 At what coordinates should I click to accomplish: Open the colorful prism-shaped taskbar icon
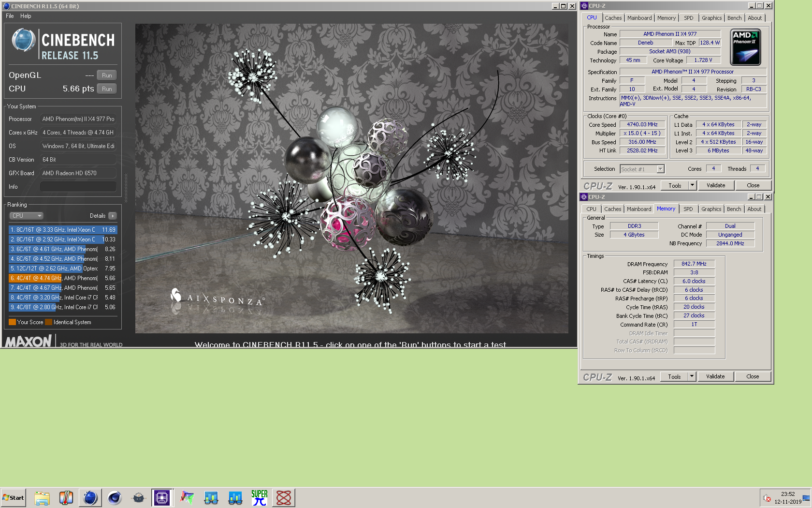[x=187, y=497]
